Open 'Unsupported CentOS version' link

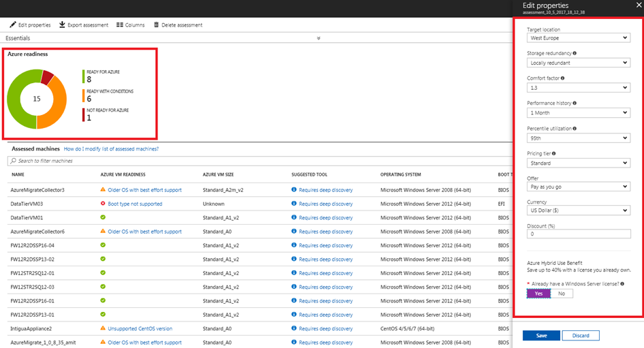click(140, 329)
